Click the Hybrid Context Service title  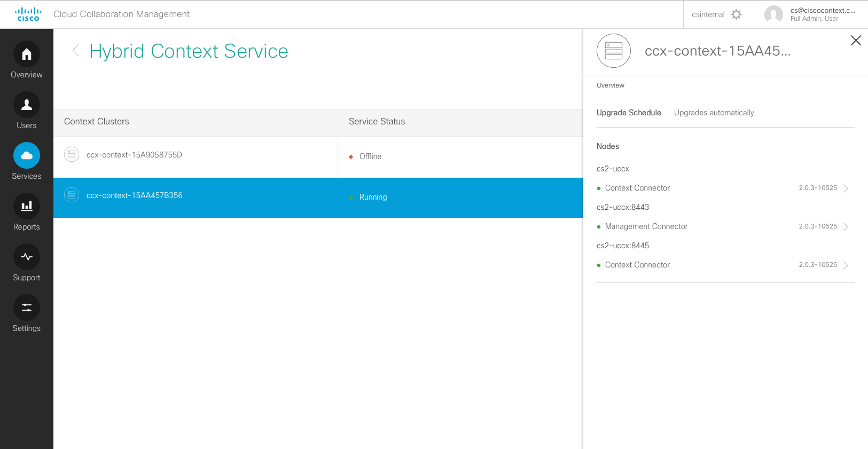[189, 51]
